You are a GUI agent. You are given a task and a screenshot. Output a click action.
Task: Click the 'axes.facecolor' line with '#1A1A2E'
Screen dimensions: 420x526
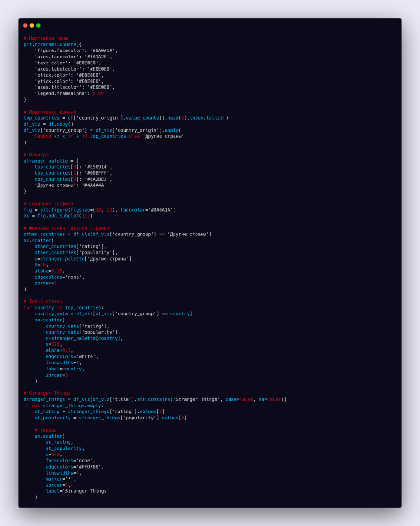(73, 57)
